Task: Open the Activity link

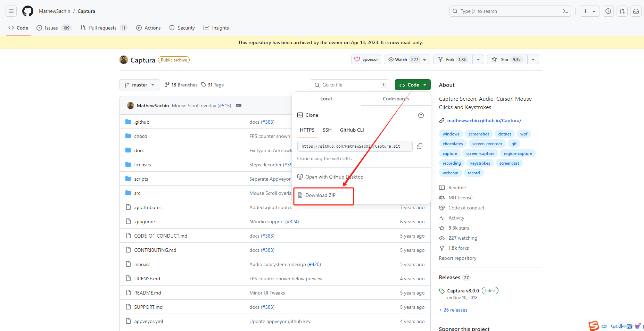Action: 456,218
